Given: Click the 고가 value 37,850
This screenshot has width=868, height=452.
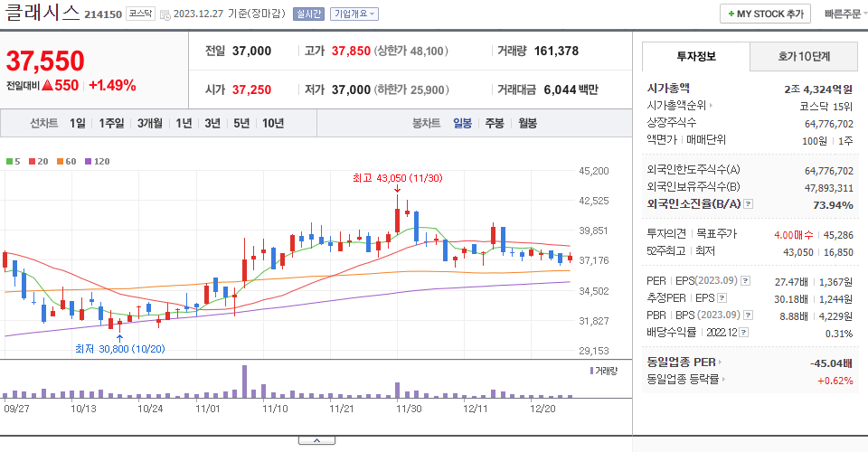Looking at the screenshot, I should (x=351, y=51).
